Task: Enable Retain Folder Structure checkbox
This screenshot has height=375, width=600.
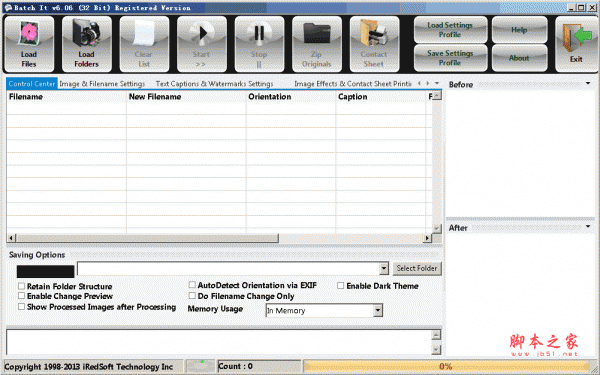Action: (x=21, y=286)
